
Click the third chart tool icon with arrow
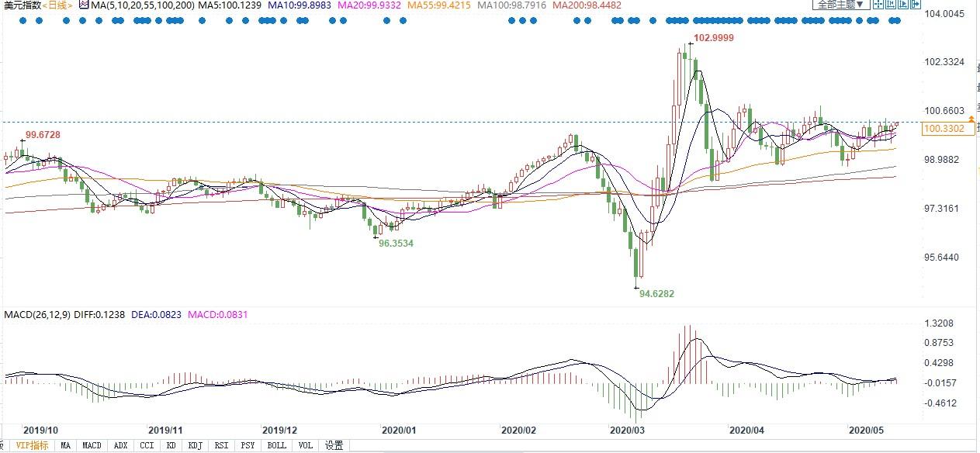pyautogui.click(x=902, y=5)
